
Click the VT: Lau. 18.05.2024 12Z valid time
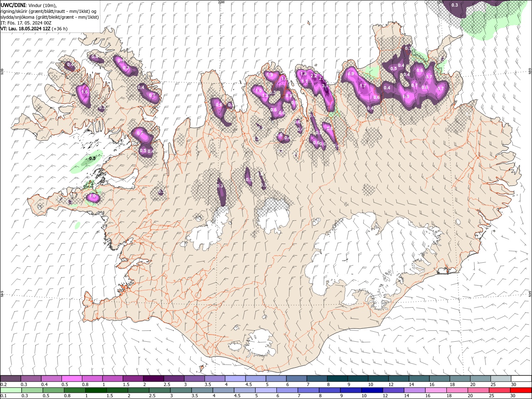point(25,29)
